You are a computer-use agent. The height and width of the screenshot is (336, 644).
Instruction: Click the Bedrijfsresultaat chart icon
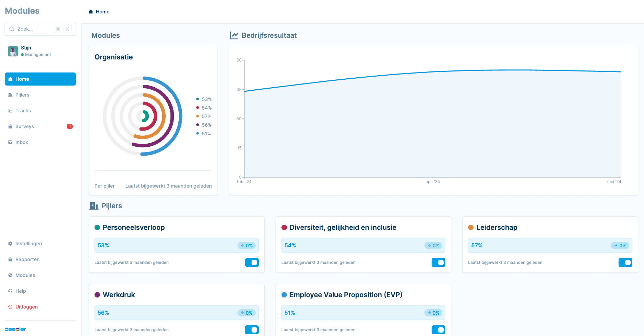point(234,35)
